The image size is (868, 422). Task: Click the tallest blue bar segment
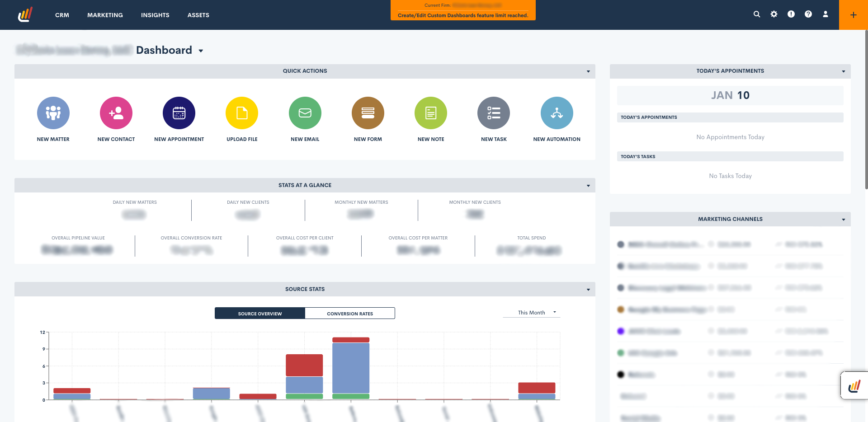(x=351, y=368)
